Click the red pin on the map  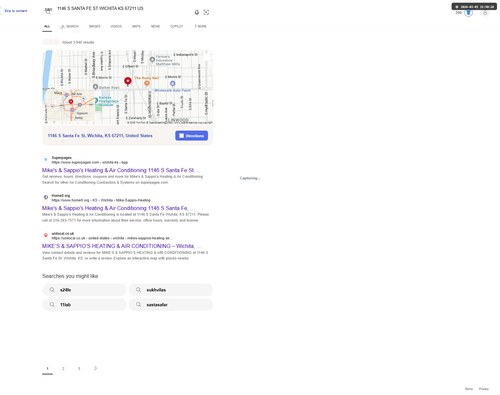pyautogui.click(x=128, y=81)
